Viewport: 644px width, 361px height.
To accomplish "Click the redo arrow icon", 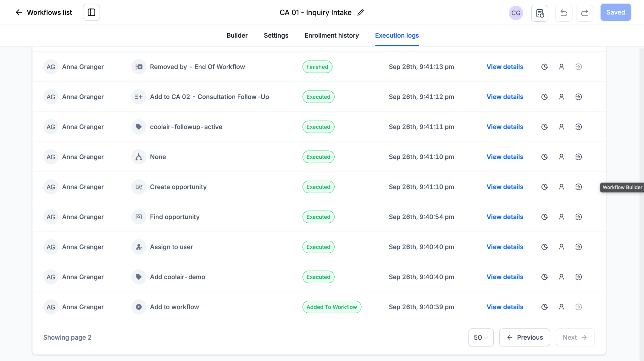I will point(585,13).
